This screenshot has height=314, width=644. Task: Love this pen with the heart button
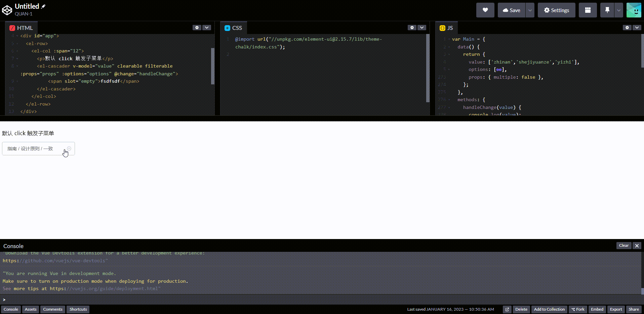[x=485, y=10]
